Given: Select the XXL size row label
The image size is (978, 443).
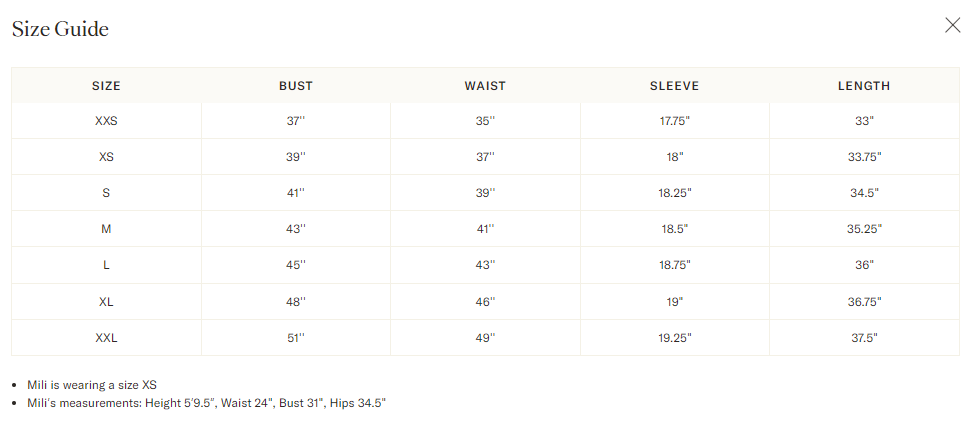Looking at the screenshot, I should pyautogui.click(x=106, y=338).
